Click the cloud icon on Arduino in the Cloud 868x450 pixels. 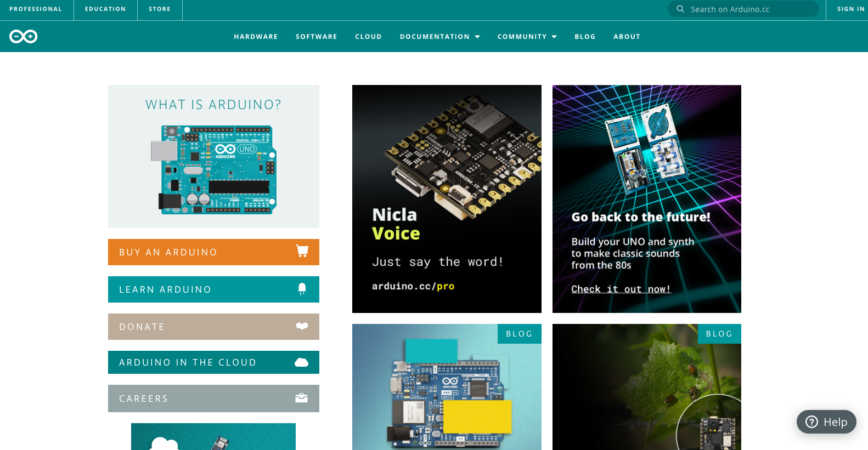pos(302,362)
